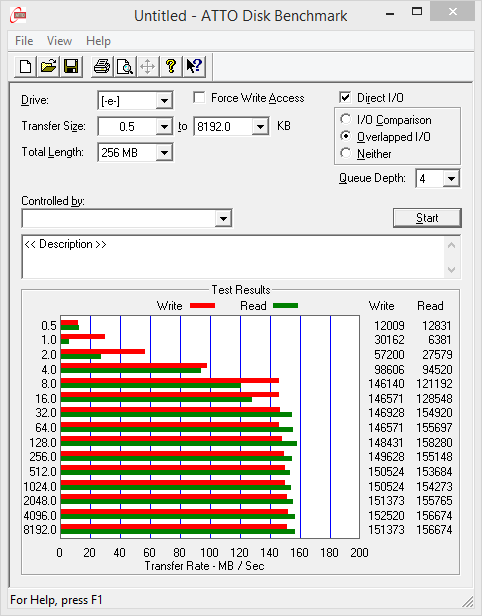
Task: Open the File menu
Action: point(24,41)
